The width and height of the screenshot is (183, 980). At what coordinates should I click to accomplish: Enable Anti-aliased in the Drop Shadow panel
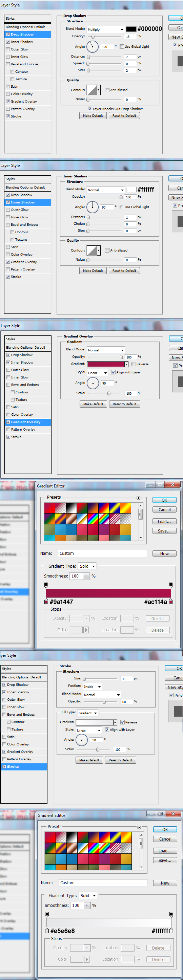(x=107, y=90)
